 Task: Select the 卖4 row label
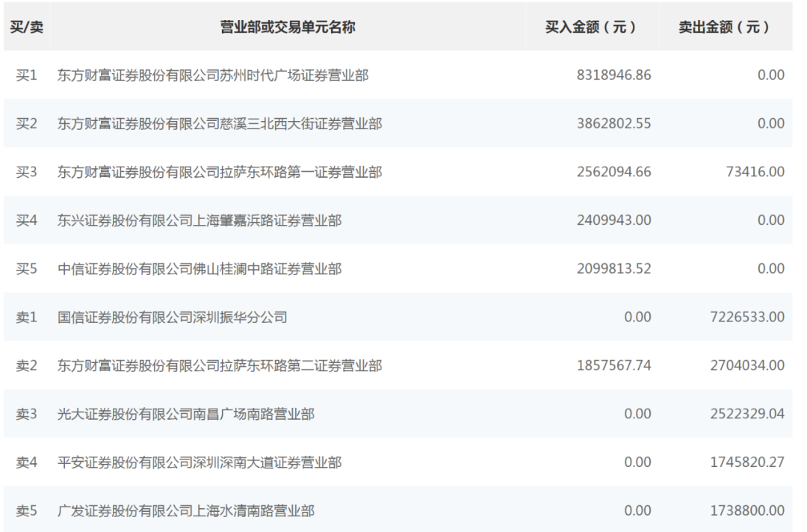pos(26,462)
